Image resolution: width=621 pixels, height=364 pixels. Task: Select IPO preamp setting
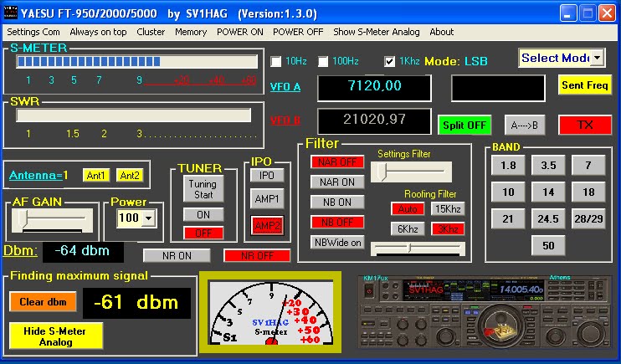267,176
